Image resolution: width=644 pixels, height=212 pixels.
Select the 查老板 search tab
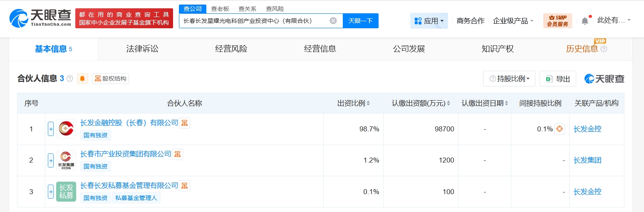[220, 9]
